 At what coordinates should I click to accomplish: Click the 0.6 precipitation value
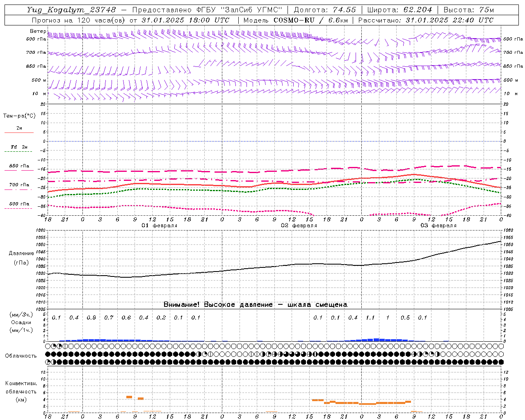[x=126, y=318]
